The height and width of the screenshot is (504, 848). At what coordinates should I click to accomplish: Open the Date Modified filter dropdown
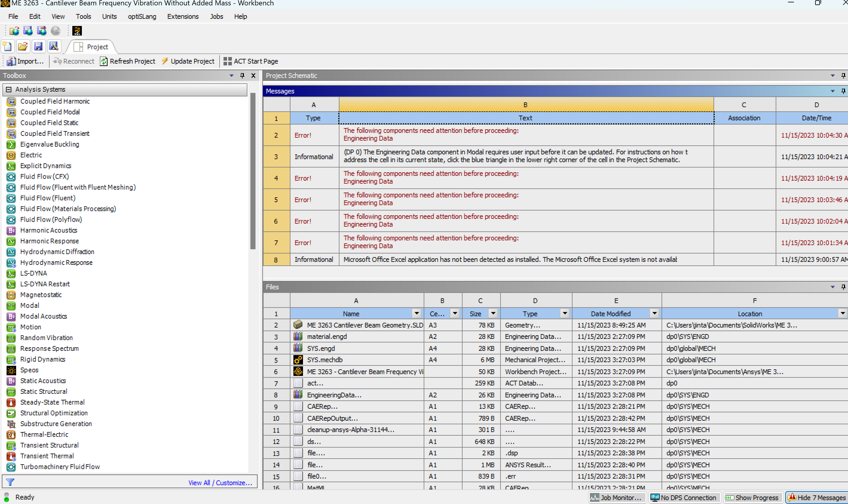(x=654, y=314)
